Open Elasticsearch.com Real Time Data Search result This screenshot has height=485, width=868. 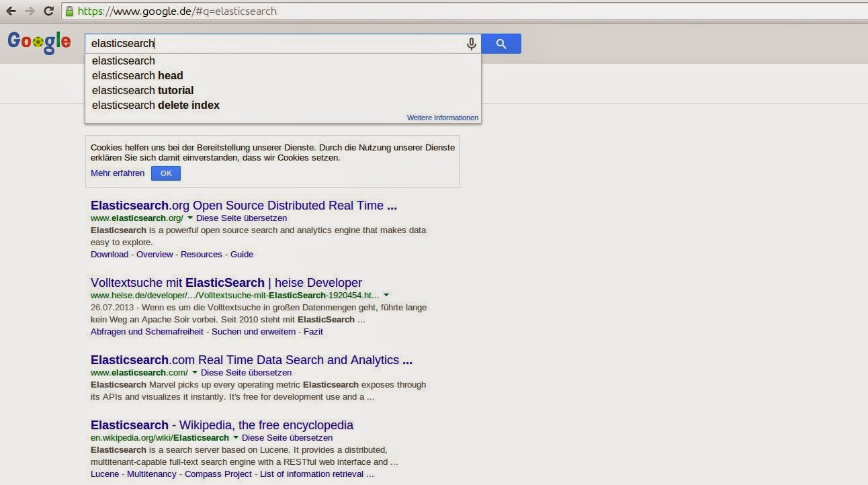pyautogui.click(x=251, y=360)
